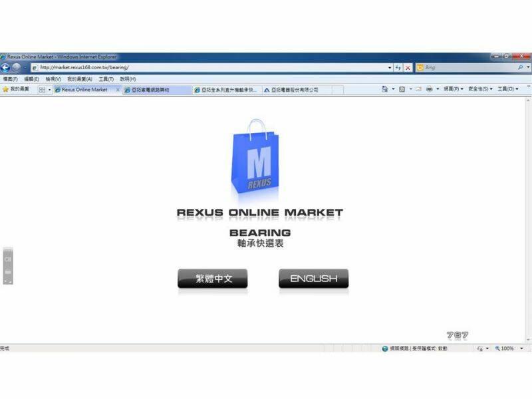This screenshot has width=532, height=399.
Task: Click the zoom level 100% button
Action: 504,348
